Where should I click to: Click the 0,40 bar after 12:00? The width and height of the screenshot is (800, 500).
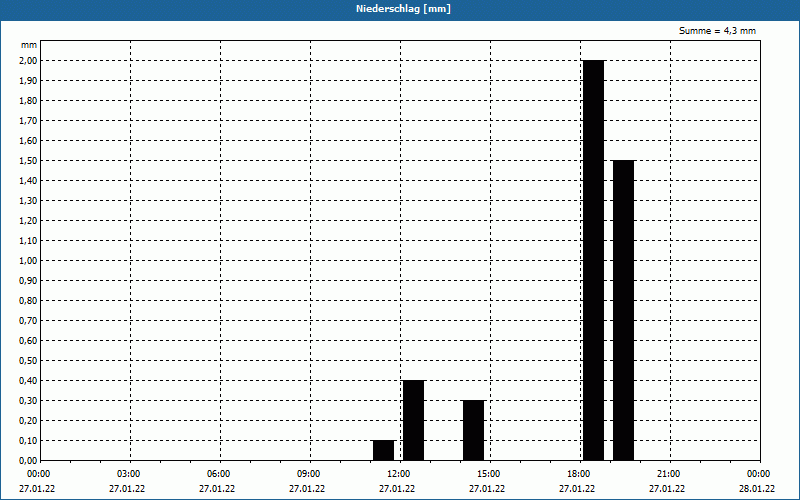point(413,420)
